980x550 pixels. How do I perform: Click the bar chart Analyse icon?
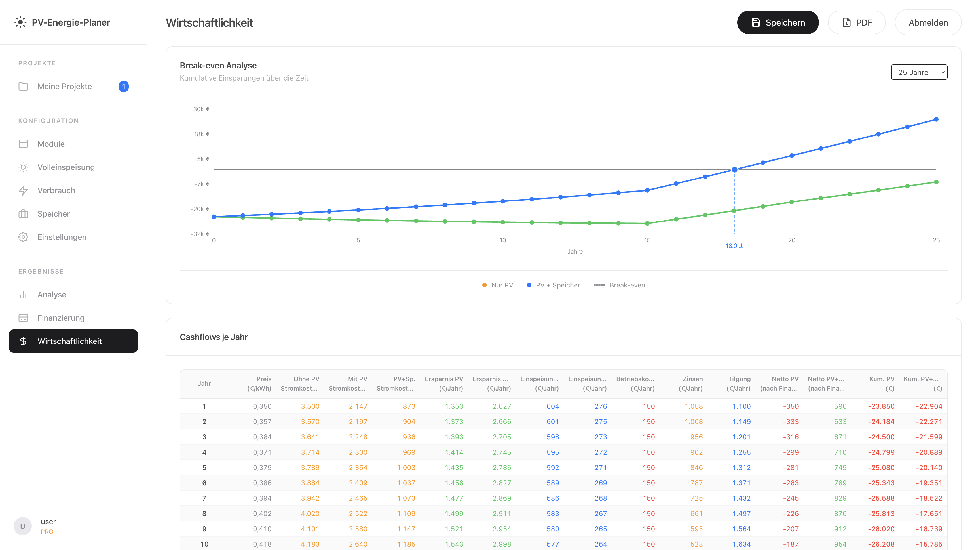tap(23, 295)
